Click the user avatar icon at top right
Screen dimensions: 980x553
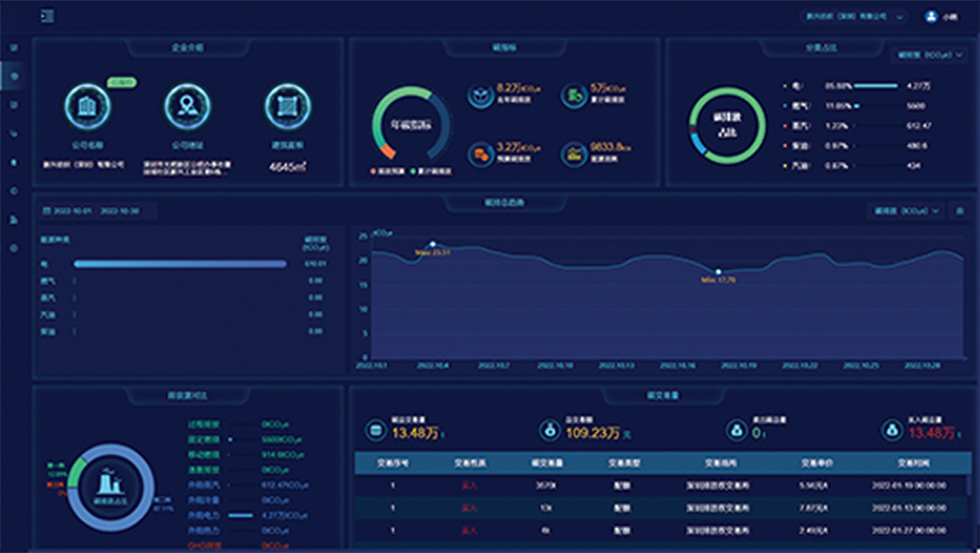tap(931, 16)
